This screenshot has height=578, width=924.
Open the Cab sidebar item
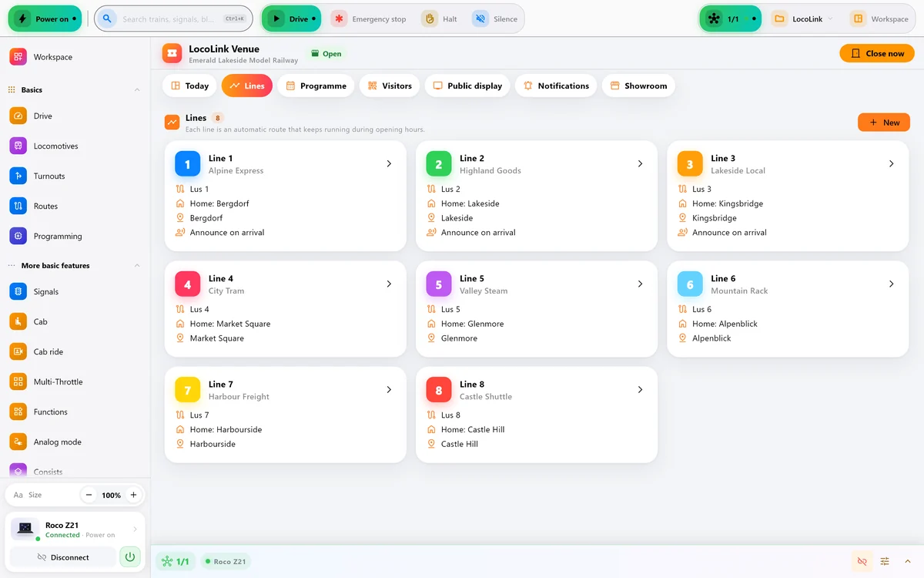click(x=73, y=321)
